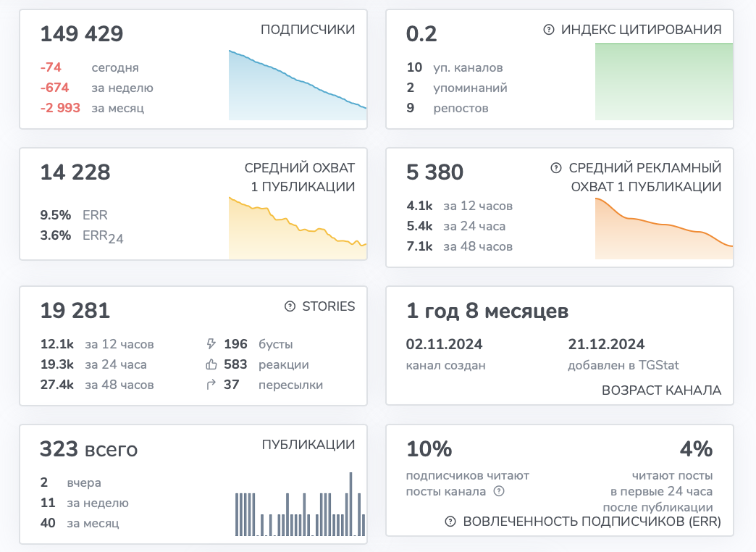Click '27.4k за 48 часов' stories row
Screen dimensions: 756x552
coord(97,385)
